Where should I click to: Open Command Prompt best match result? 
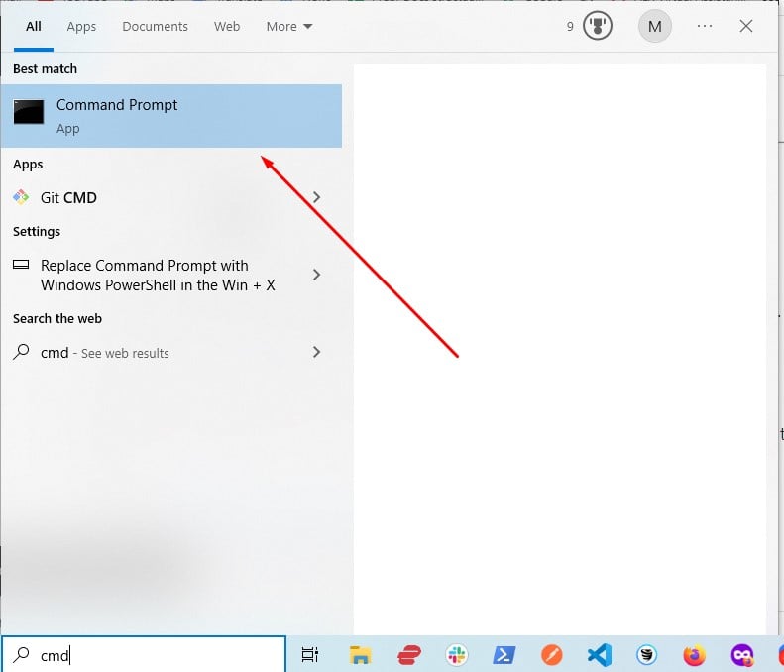pyautogui.click(x=171, y=116)
